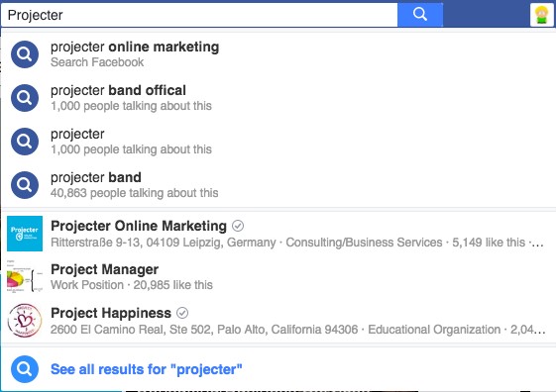Open the user profile avatar
The image size is (556, 392).
(x=541, y=15)
